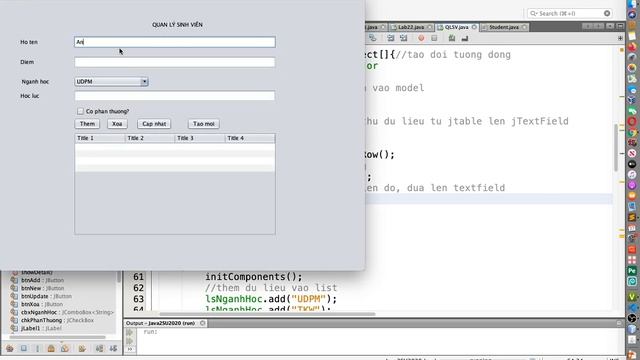Click the Cap nhat button

point(154,124)
